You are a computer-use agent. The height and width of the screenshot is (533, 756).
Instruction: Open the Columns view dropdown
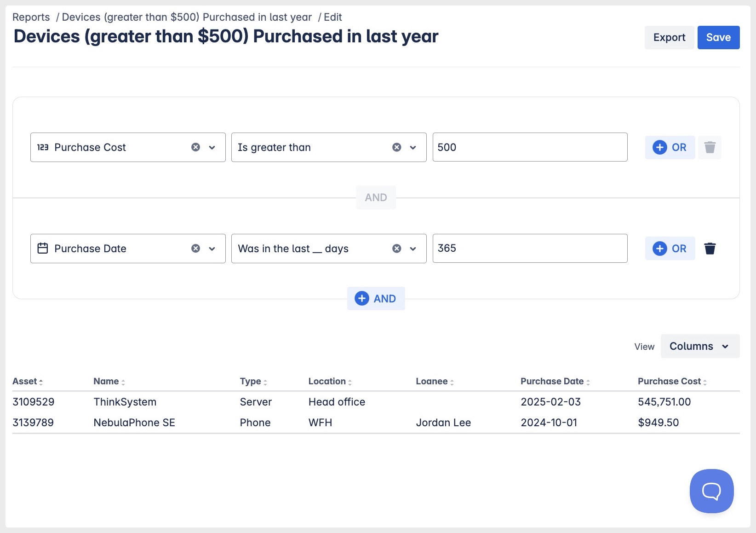tap(699, 346)
